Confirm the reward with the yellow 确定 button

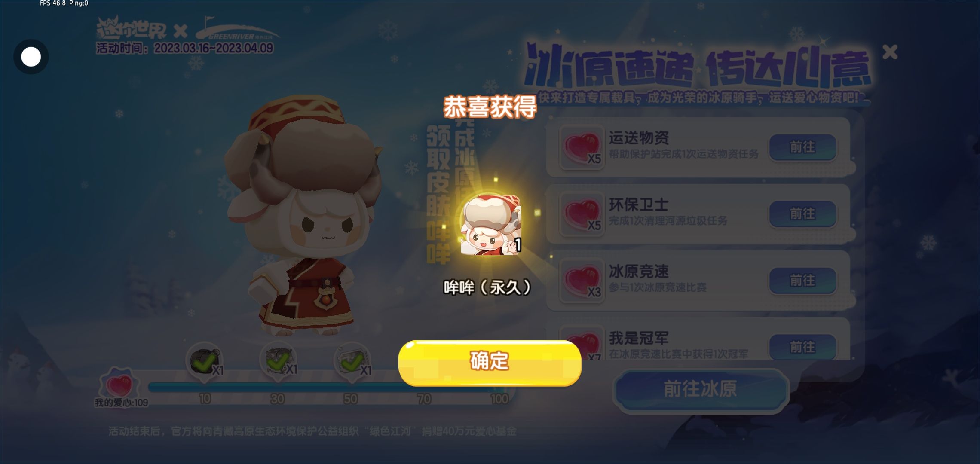tap(490, 362)
